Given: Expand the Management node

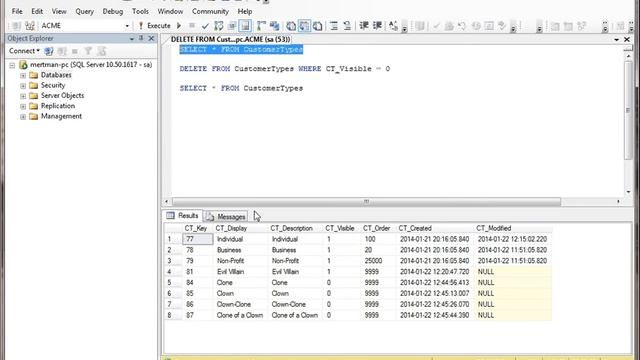Looking at the screenshot, I should [x=23, y=117].
